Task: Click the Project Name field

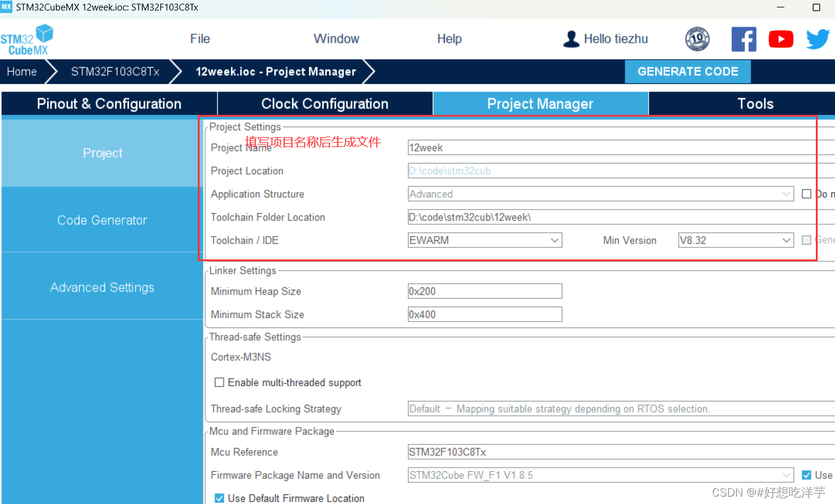Action: point(621,148)
